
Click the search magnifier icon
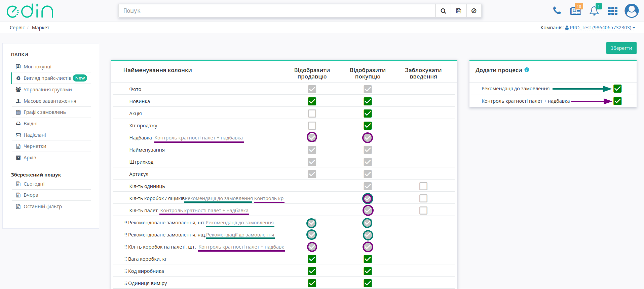click(443, 11)
